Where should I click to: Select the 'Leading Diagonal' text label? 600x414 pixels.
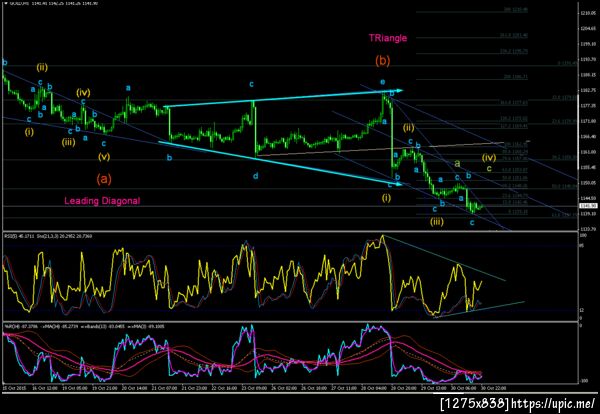[102, 201]
